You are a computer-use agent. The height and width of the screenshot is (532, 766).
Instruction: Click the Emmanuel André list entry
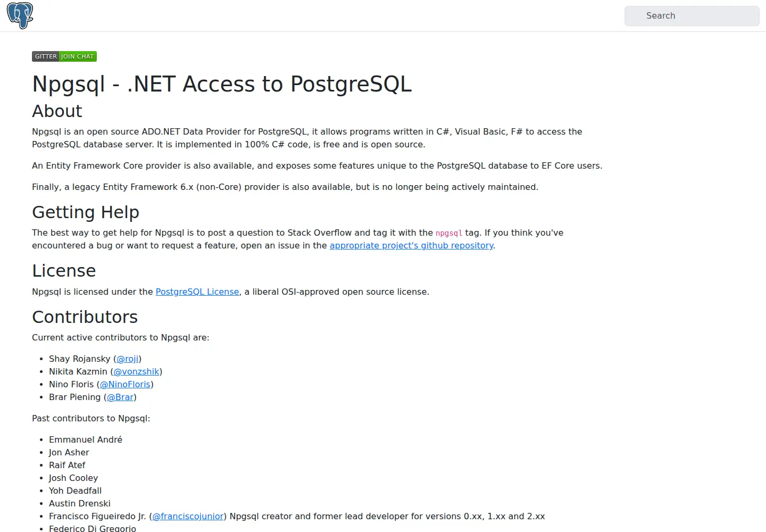[x=86, y=439]
